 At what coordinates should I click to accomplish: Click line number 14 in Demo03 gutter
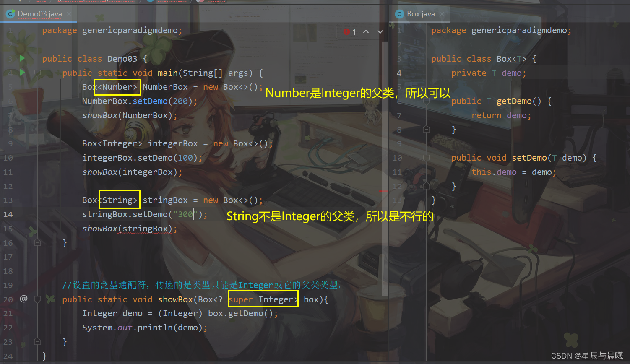(x=8, y=214)
